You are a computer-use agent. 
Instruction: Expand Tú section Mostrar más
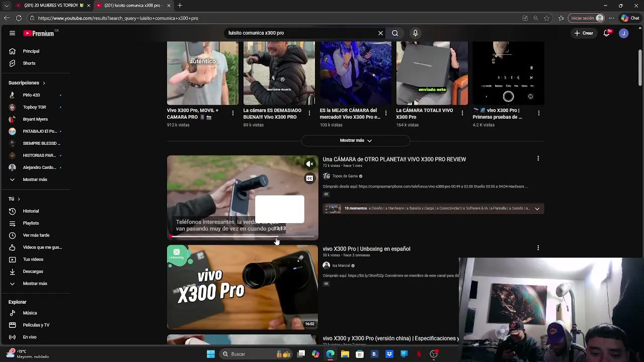[35, 284]
